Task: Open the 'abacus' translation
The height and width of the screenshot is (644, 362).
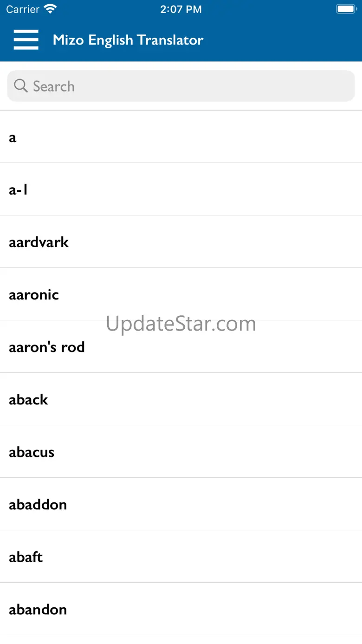Action: (181, 452)
